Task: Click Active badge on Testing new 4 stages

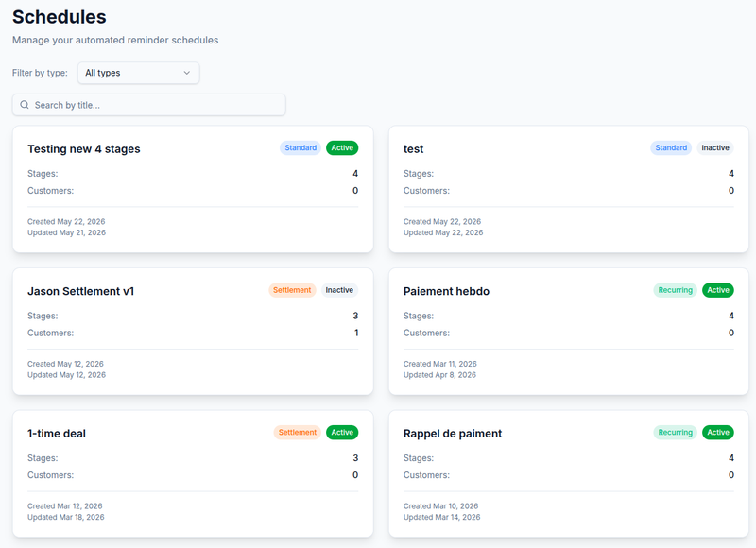Action: coord(342,148)
